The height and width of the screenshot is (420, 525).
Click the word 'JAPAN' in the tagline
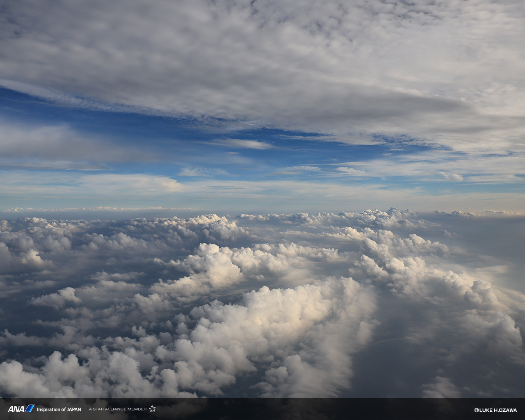click(74, 409)
